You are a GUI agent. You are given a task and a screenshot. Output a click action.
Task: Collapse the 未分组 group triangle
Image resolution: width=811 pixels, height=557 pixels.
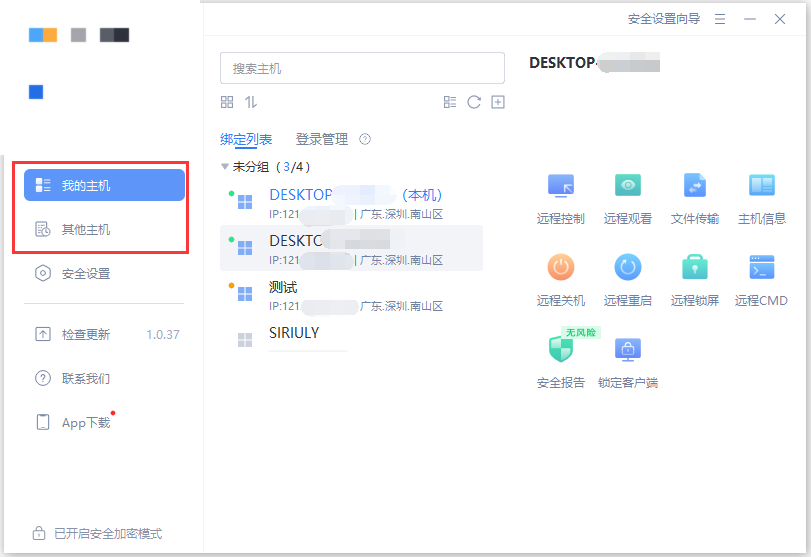[224, 167]
